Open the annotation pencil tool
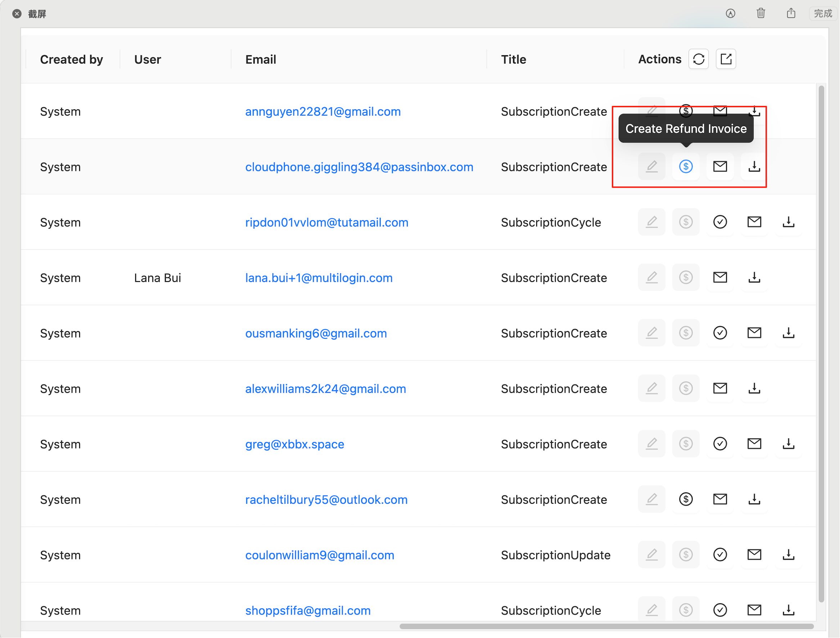 pyautogui.click(x=731, y=13)
